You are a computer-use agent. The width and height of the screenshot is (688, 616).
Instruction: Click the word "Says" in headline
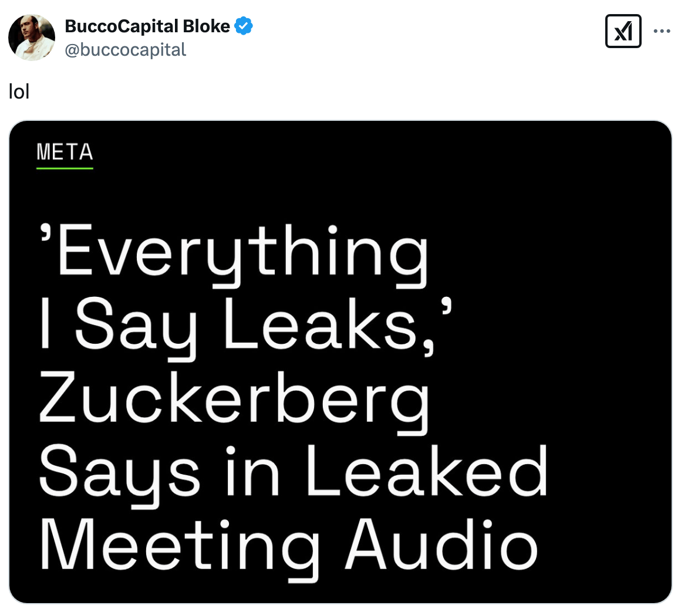pos(119,473)
